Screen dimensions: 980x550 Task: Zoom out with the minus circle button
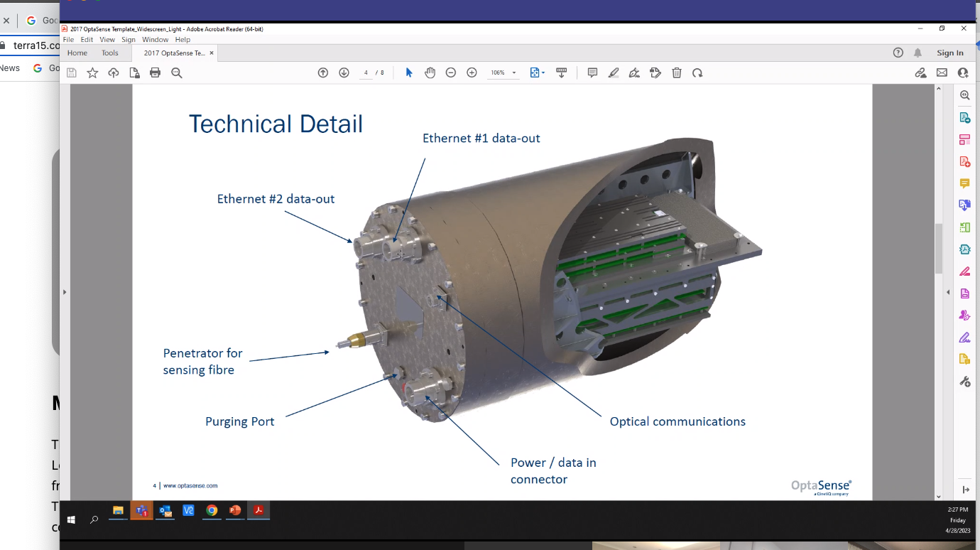pos(451,72)
